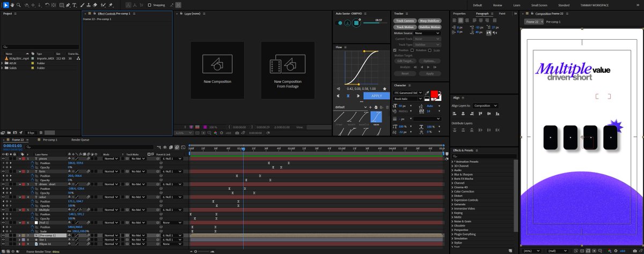The height and width of the screenshot is (254, 644).
Task: Hide the pieces layer eye
Action: coord(3,159)
